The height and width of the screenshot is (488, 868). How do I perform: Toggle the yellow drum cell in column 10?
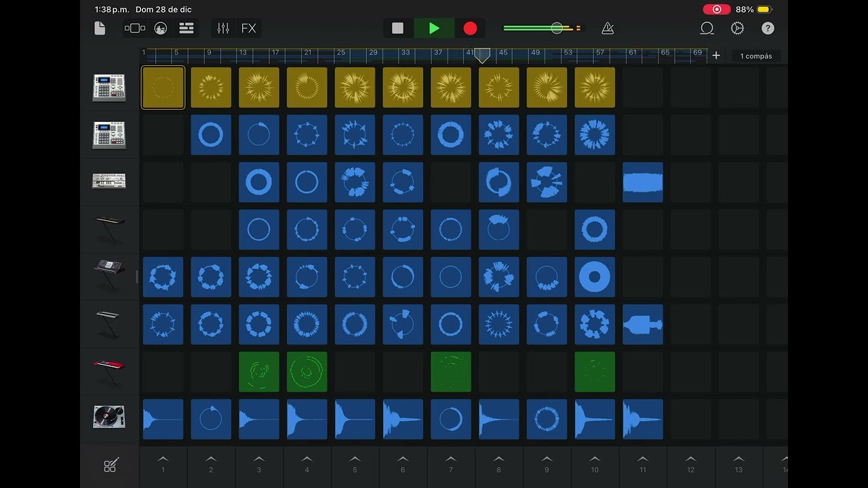pos(595,87)
